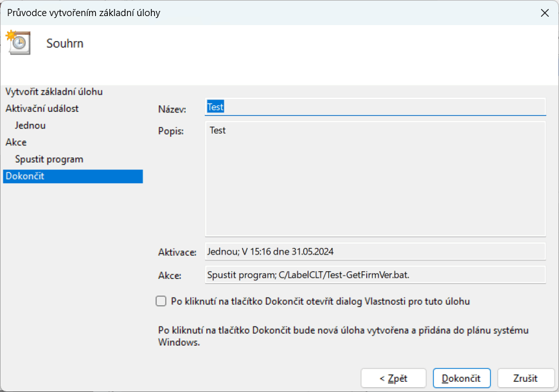Click the Akce field with the Test-GetFirmVer.bat path
Image resolution: width=559 pixels, height=392 pixels.
[375, 275]
